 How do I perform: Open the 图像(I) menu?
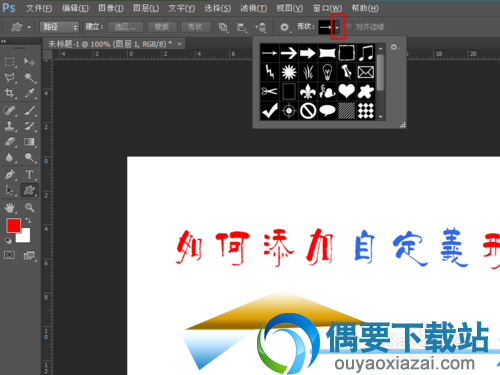[x=111, y=8]
